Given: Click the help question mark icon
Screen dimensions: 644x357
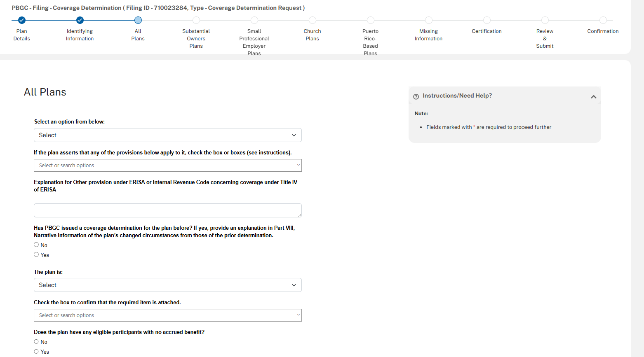Looking at the screenshot, I should click(416, 96).
